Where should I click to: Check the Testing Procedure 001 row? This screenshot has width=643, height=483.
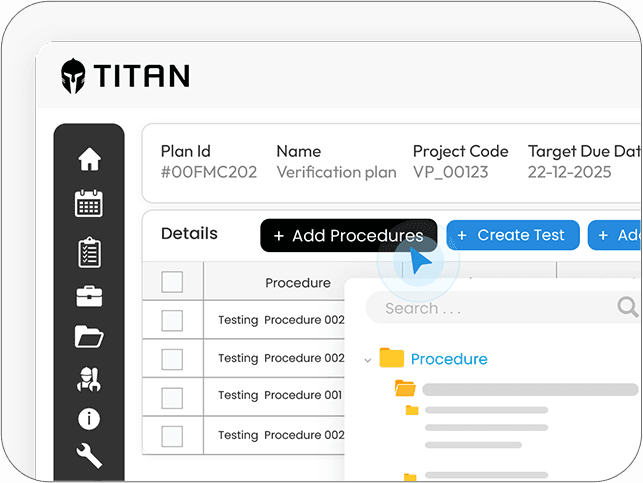pos(172,395)
